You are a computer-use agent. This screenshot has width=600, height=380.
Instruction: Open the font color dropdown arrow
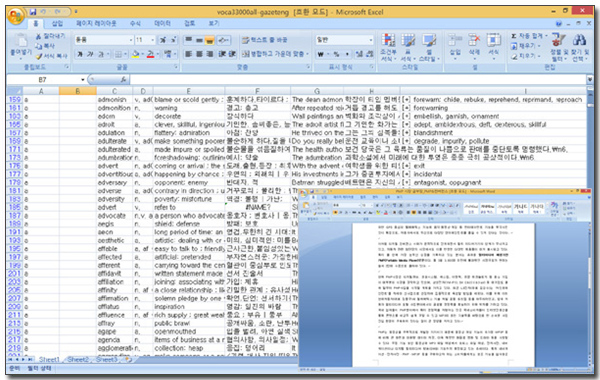tap(157, 54)
